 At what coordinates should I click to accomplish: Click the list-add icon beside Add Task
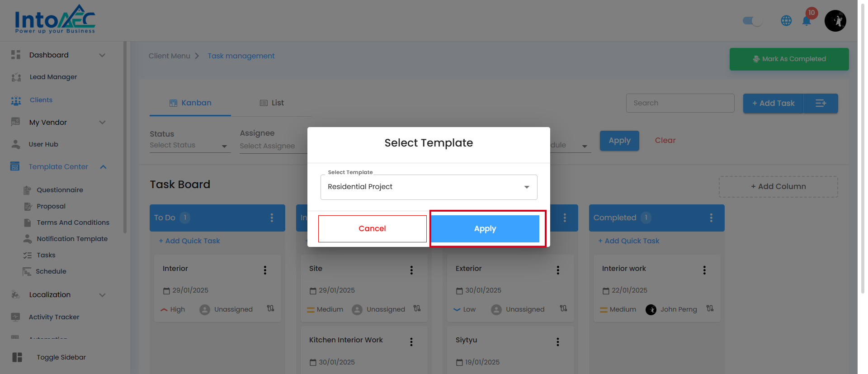click(x=821, y=103)
